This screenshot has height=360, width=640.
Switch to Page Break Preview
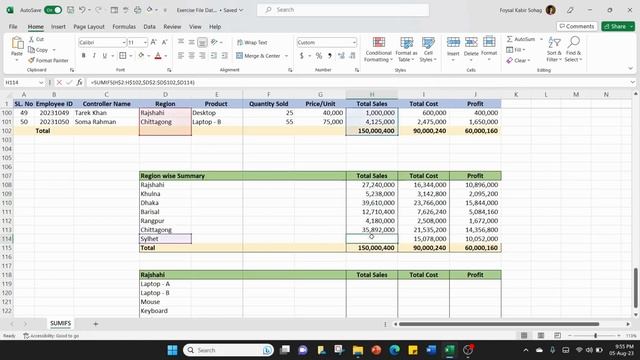point(558,336)
